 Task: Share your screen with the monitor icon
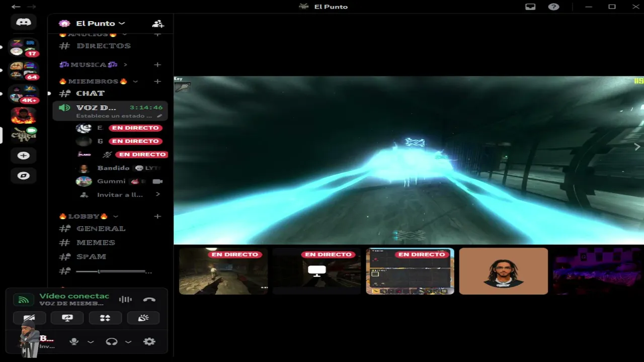[67, 318]
